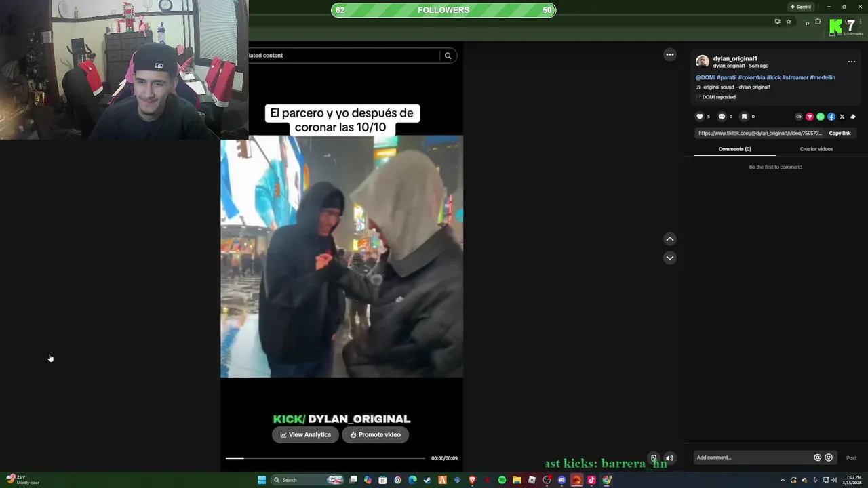
Task: Switch to the Creator videos tab
Action: pos(816,149)
